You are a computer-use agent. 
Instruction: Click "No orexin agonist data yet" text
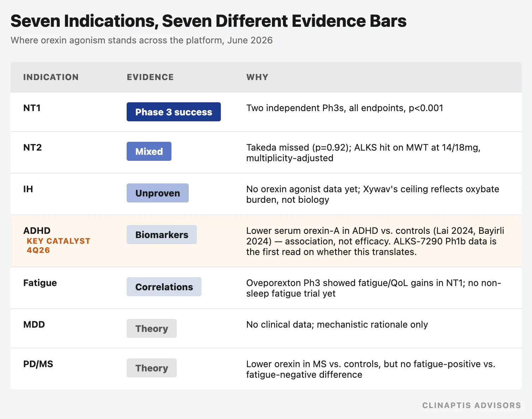[373, 194]
